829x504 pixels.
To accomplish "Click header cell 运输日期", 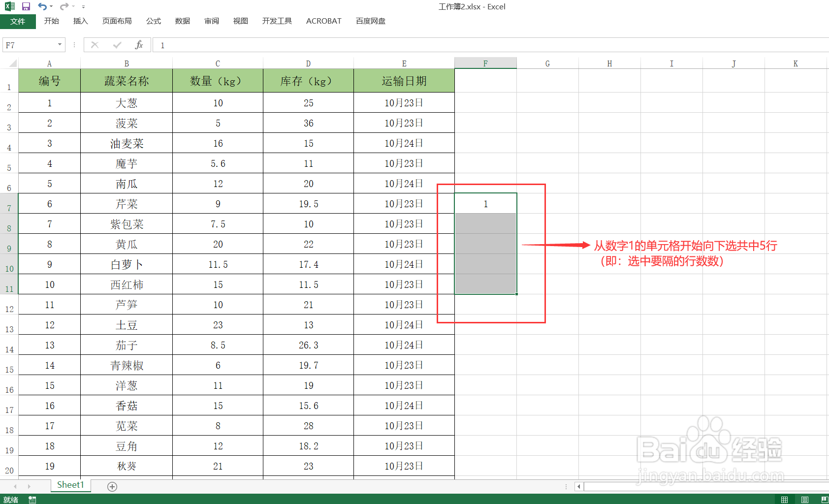I will coord(404,81).
